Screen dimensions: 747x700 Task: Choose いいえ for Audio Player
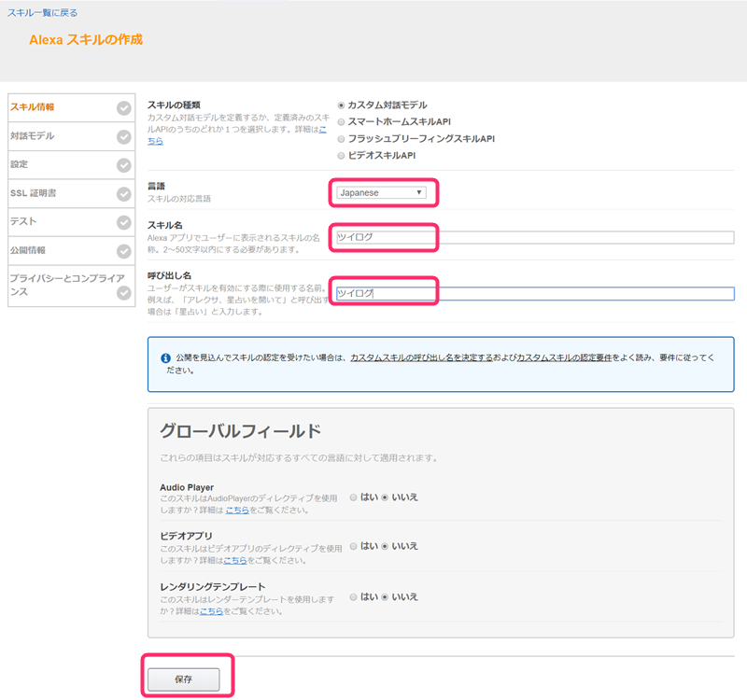point(385,497)
